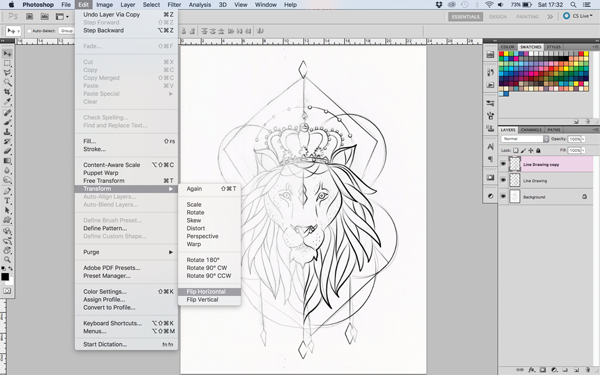Toggle lock all padlock in Layers panel
The width and height of the screenshot is (600, 375).
click(x=538, y=151)
